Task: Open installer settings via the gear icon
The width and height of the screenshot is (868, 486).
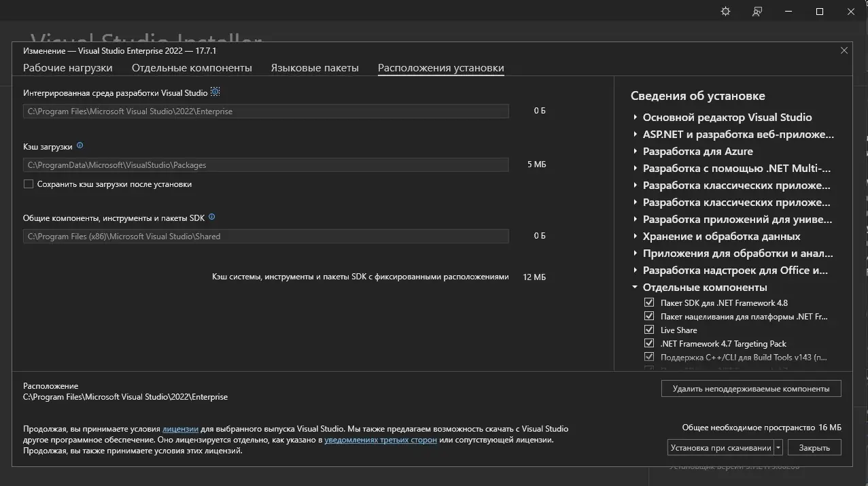Action: pos(725,11)
